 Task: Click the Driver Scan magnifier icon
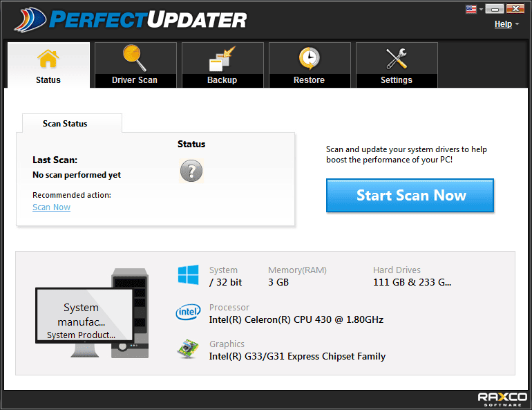coord(135,58)
